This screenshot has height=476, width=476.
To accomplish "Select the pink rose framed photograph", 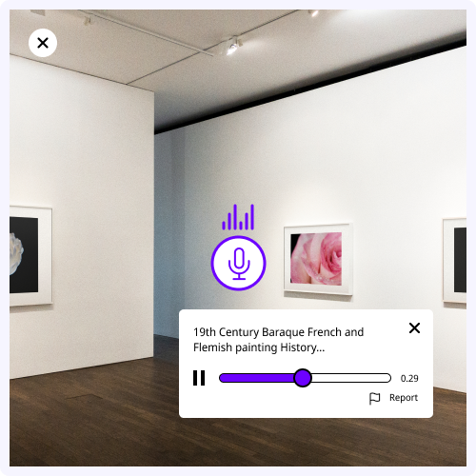I will pos(318,259).
